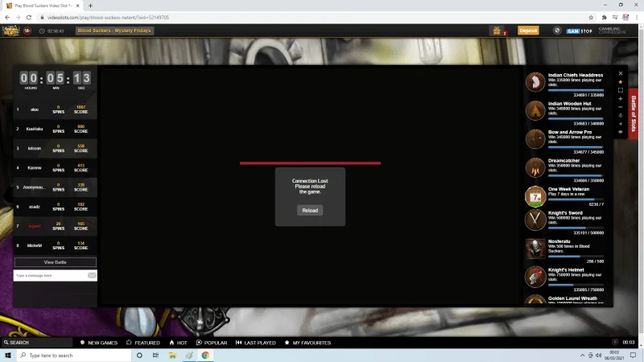Screen dimensions: 644x362
Task: Click the chat bubble icon in side panel
Action: (621, 132)
